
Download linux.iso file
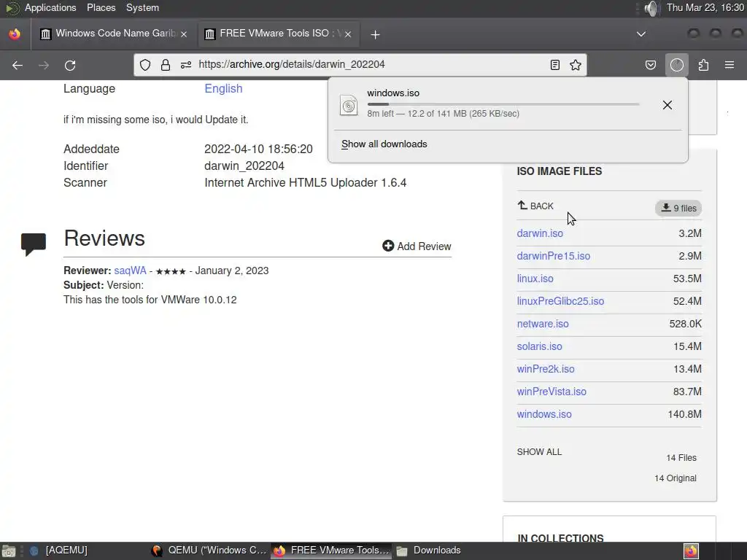tap(535, 279)
